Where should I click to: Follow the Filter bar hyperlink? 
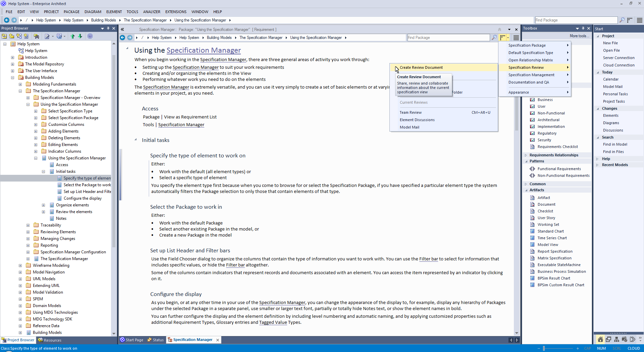click(428, 259)
